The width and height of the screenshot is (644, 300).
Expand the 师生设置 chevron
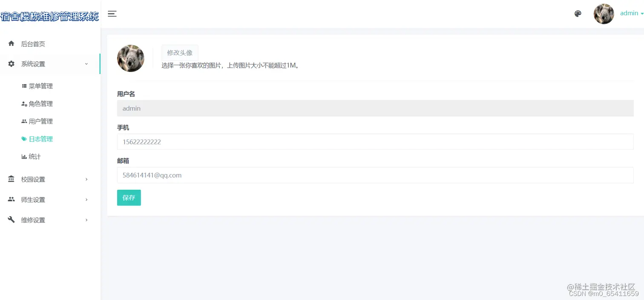tap(86, 200)
